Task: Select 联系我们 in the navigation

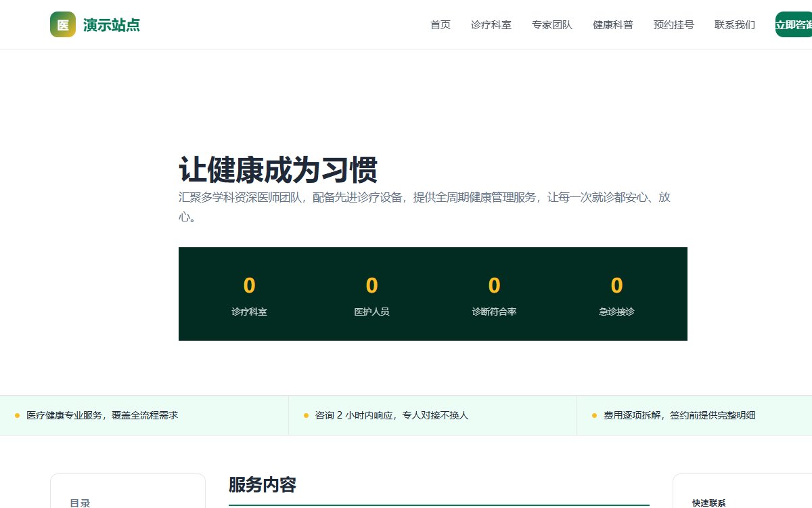Action: point(735,25)
